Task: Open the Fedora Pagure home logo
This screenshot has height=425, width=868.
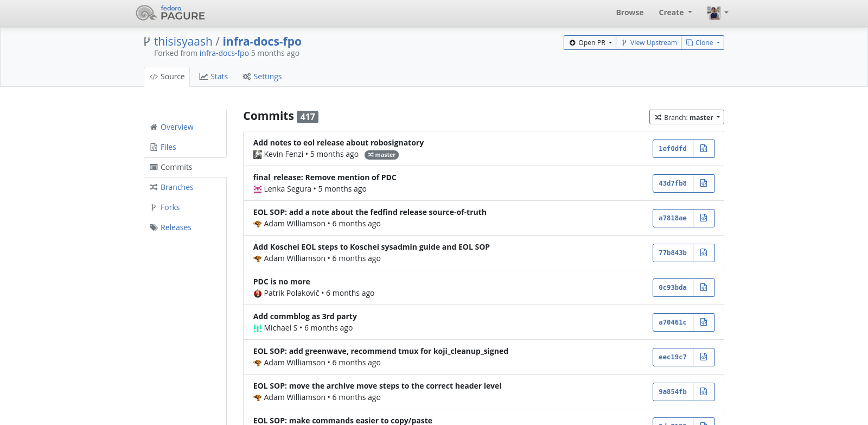Action: [x=170, y=13]
